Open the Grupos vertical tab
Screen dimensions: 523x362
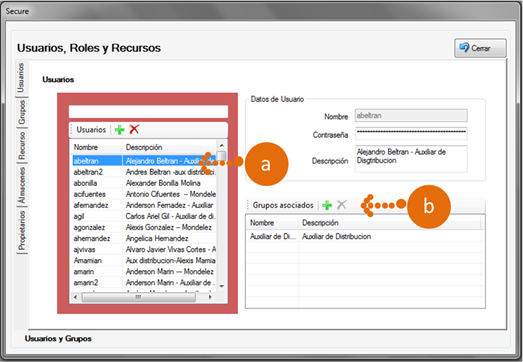[21, 112]
